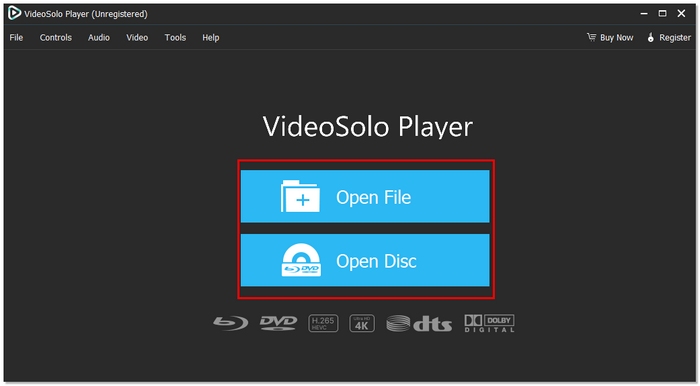
Task: Click the Register key icon
Action: coord(650,37)
